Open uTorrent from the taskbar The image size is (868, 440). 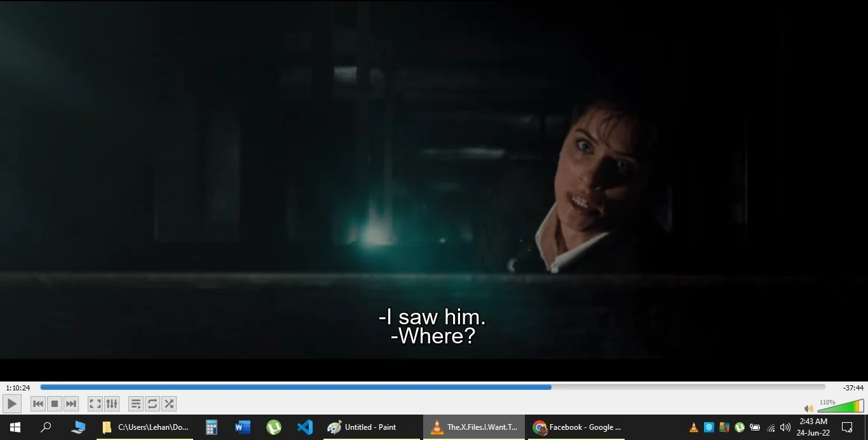click(274, 427)
